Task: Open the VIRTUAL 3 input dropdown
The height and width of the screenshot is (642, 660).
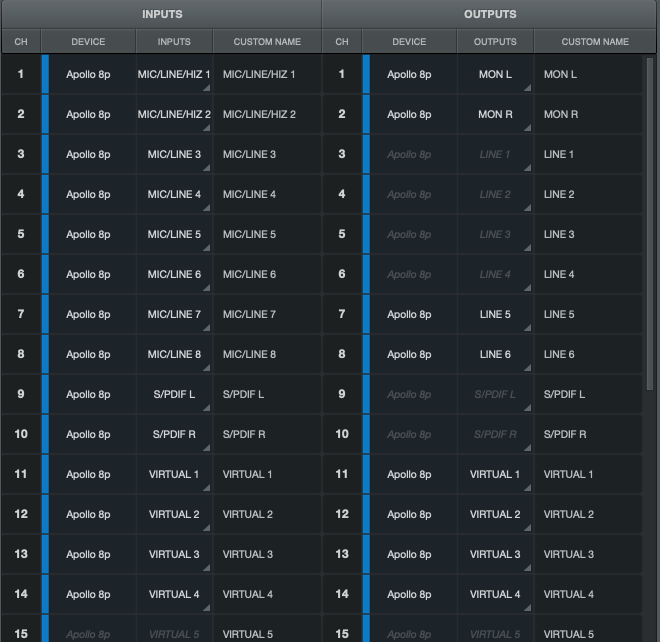Action: [174, 554]
